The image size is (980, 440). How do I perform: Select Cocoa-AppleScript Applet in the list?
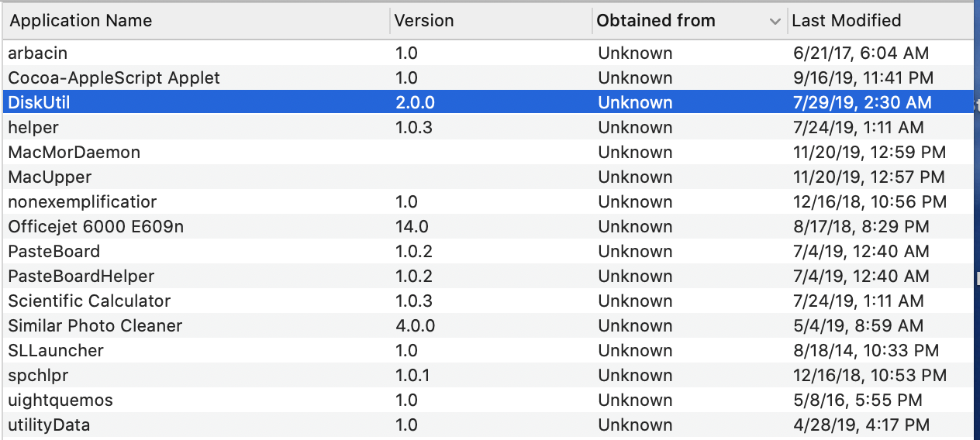tap(114, 78)
